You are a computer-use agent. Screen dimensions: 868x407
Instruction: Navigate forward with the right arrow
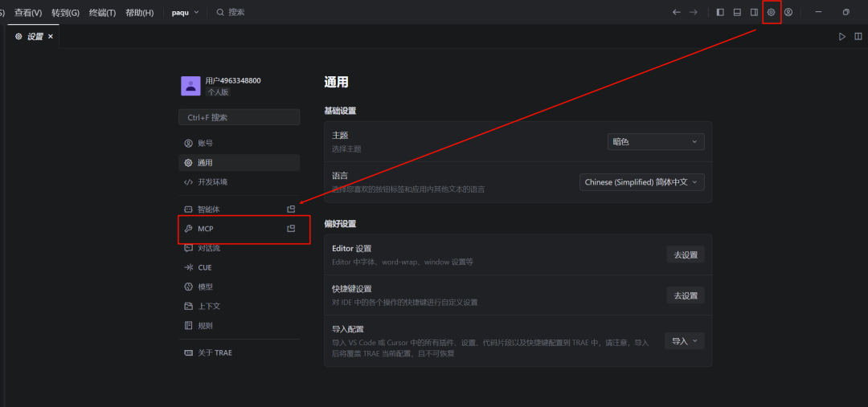coord(694,12)
